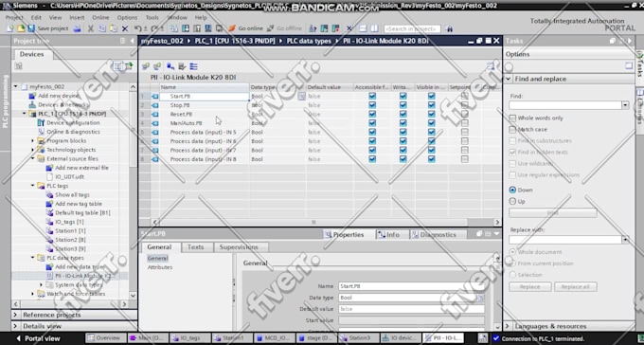Click the Copy toolbar icon
This screenshot has width=644, height=345.
pos(102,28)
